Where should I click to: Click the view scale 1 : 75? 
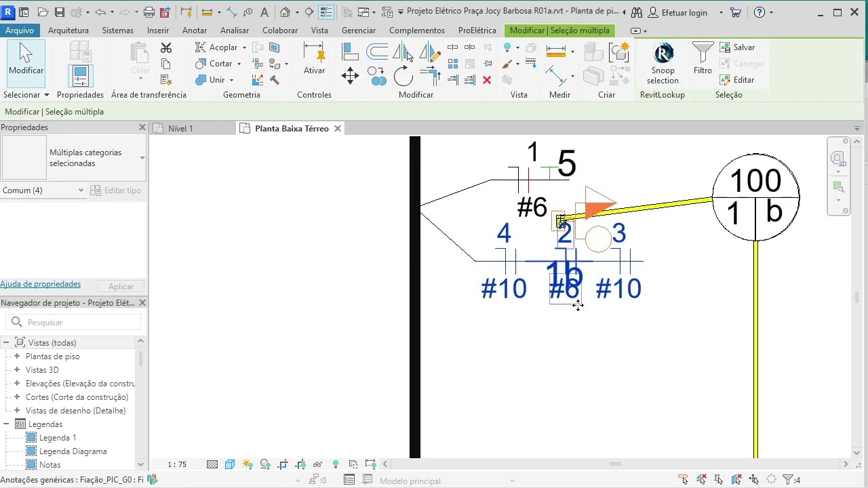177,464
